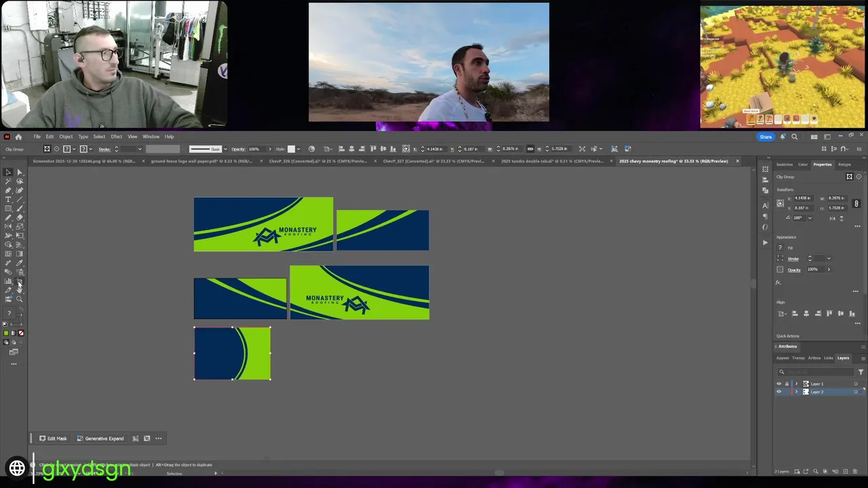Open the Window menu
Viewport: 868px width, 488px height.
click(151, 136)
